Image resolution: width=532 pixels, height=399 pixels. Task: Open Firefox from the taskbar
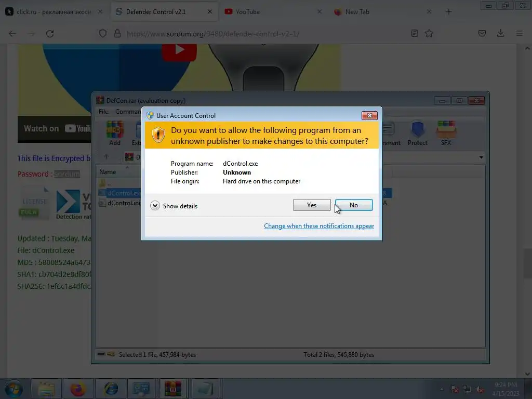[x=78, y=389]
